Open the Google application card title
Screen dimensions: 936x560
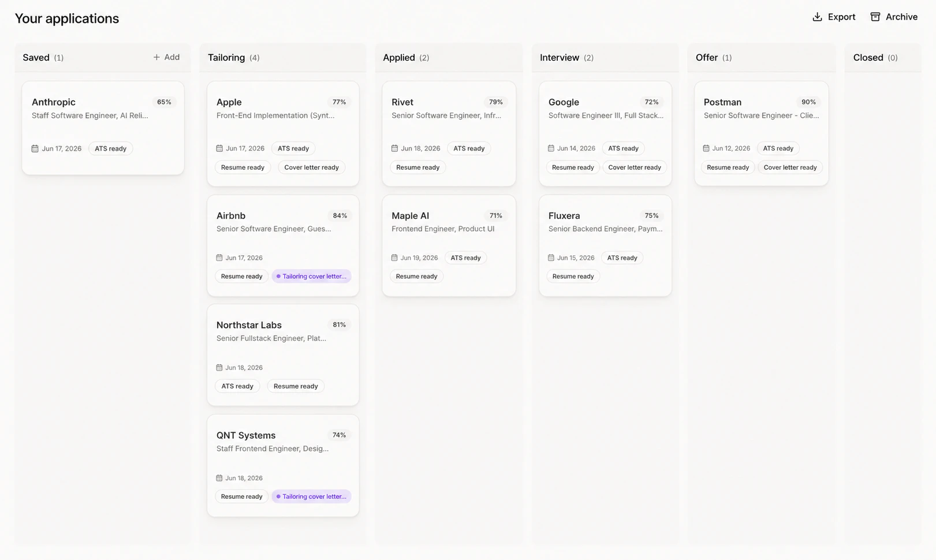click(x=564, y=102)
